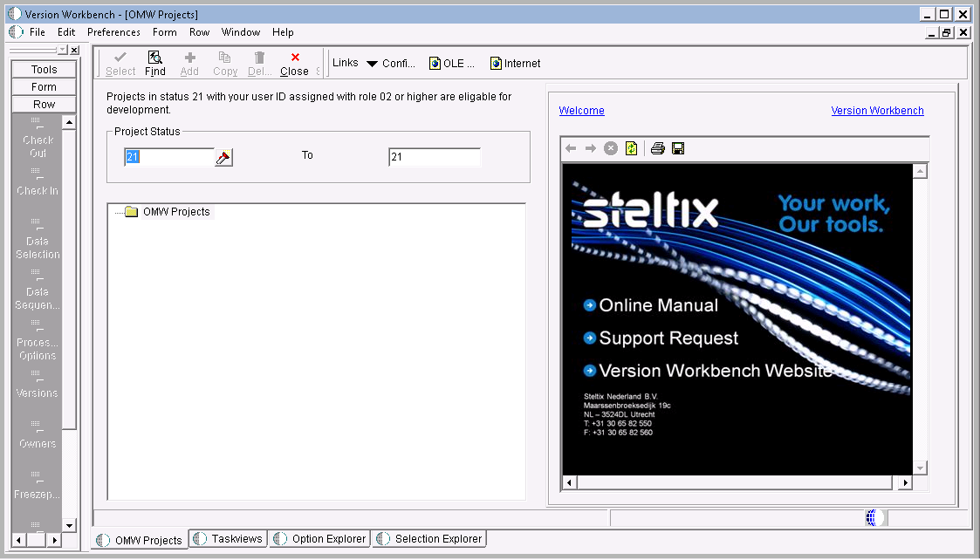This screenshot has height=560, width=980.
Task: Print the Steltix page using printer icon
Action: (657, 147)
